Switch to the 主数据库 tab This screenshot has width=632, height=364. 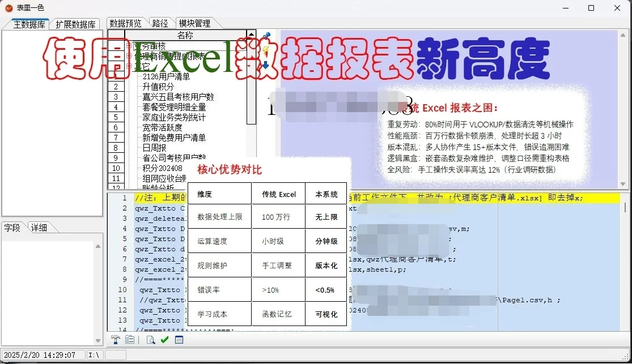(29, 24)
